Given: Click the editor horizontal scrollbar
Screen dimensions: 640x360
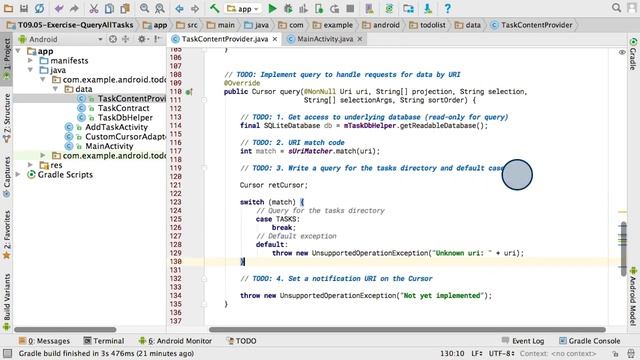Looking at the screenshot, I should pyautogui.click(x=407, y=329).
